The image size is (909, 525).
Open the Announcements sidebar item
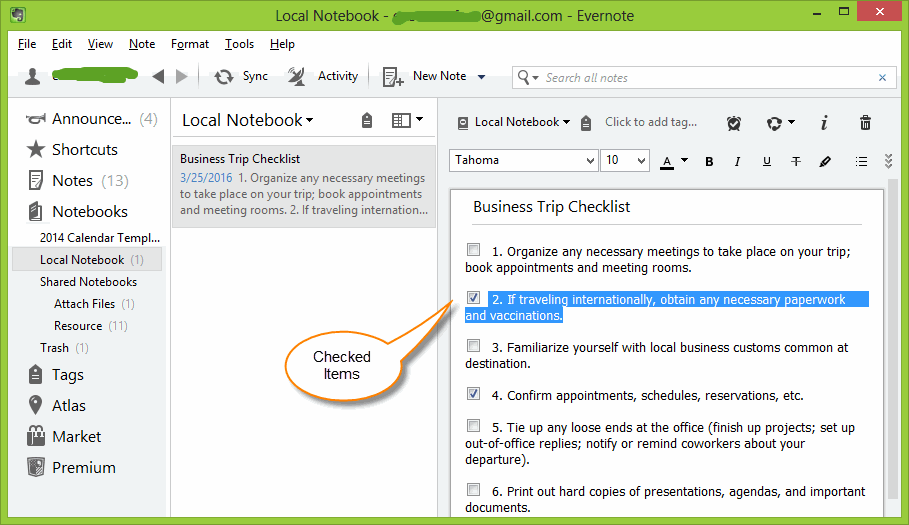[92, 119]
